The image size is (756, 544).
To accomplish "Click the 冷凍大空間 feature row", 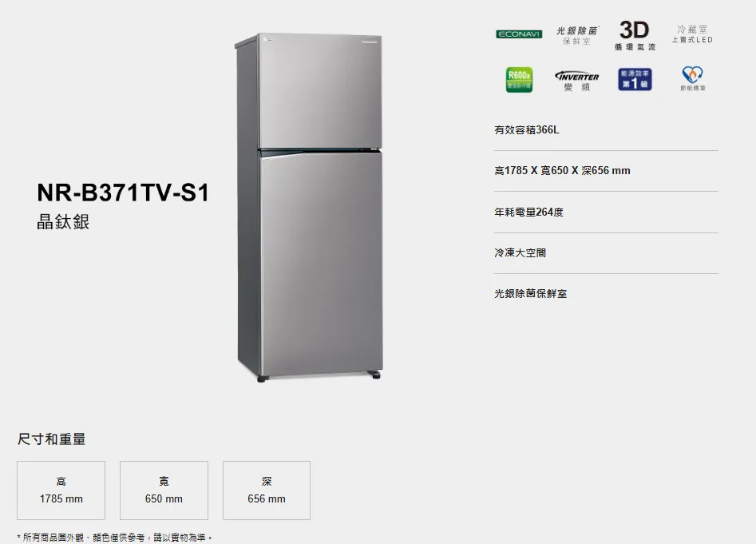I will (x=606, y=253).
